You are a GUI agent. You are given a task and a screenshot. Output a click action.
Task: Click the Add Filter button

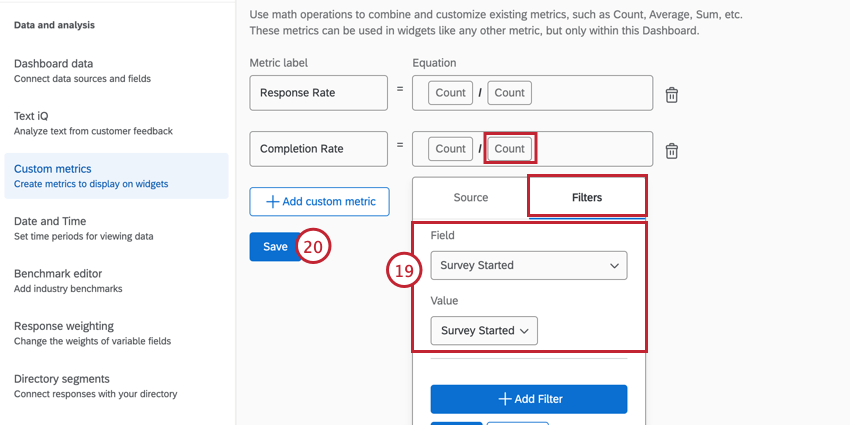[x=528, y=399]
